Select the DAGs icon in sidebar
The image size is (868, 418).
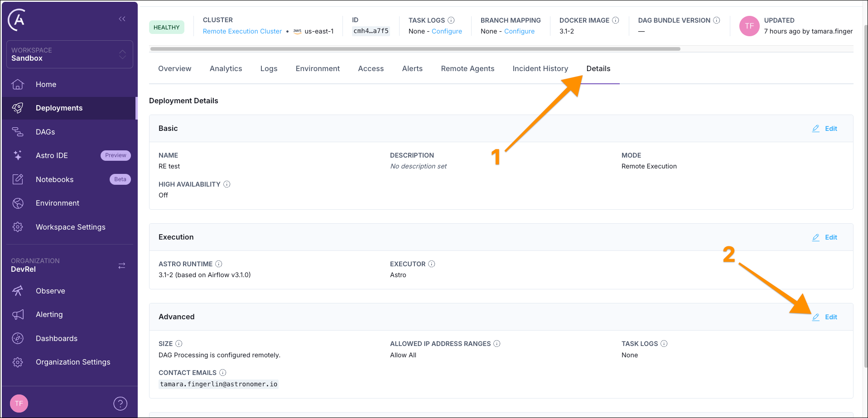point(18,132)
